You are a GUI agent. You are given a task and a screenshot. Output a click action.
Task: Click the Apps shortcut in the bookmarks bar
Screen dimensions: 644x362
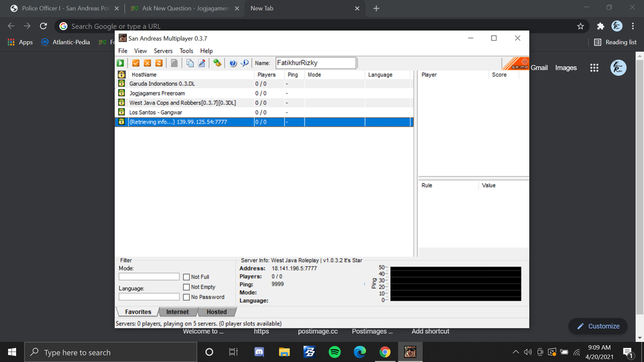21,42
